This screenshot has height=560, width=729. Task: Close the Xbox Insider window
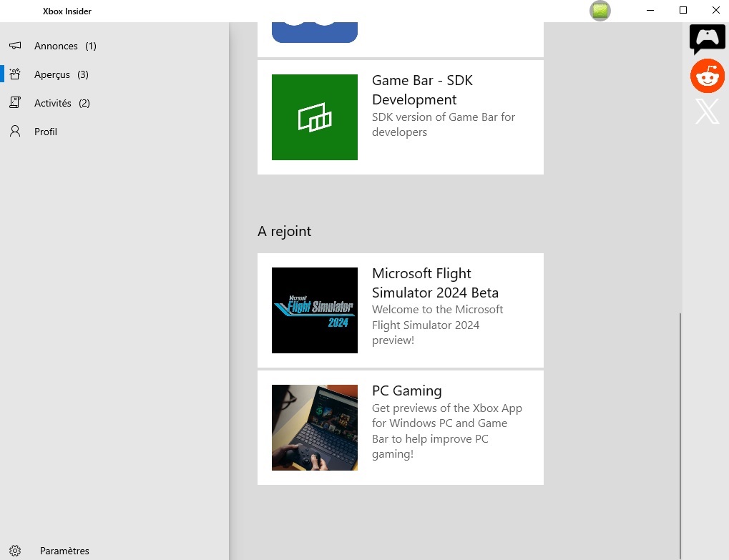[716, 10]
